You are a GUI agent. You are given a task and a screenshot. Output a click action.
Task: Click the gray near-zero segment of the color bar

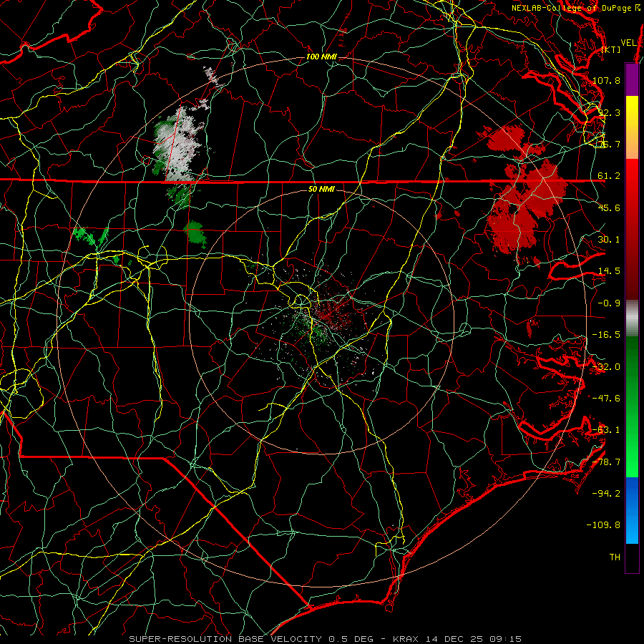click(632, 318)
